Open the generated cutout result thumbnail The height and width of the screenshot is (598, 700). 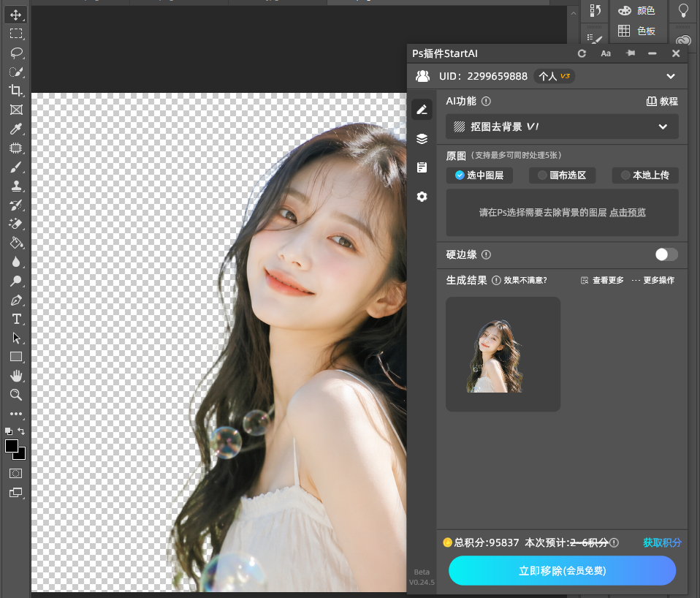pos(503,354)
